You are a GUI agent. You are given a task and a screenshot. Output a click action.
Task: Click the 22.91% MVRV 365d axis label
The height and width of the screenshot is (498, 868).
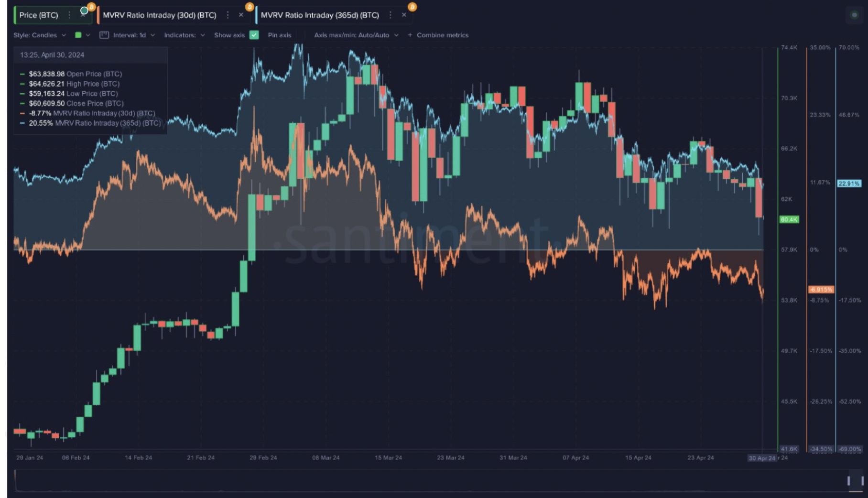point(849,184)
